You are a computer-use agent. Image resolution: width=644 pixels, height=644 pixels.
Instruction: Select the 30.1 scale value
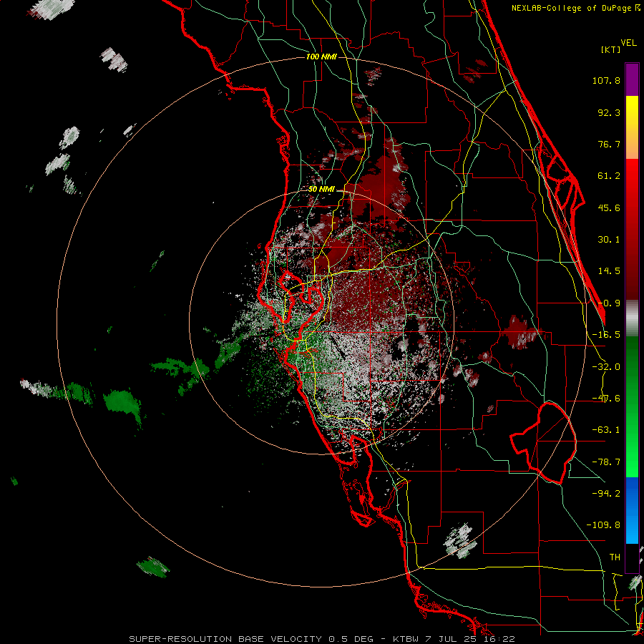609,240
